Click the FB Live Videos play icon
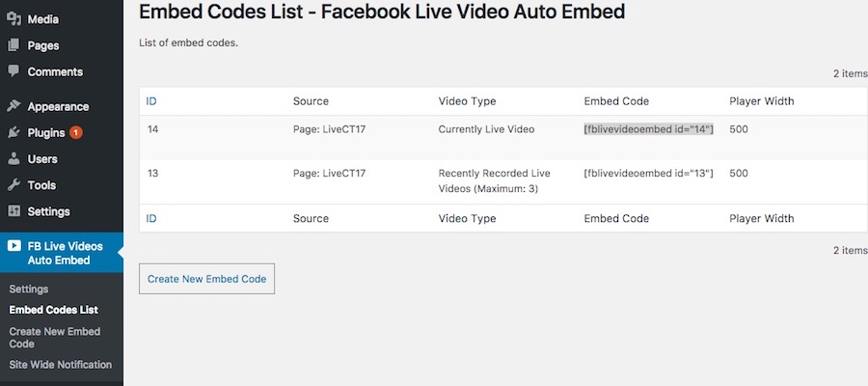Image resolution: width=868 pixels, height=386 pixels. [x=14, y=246]
